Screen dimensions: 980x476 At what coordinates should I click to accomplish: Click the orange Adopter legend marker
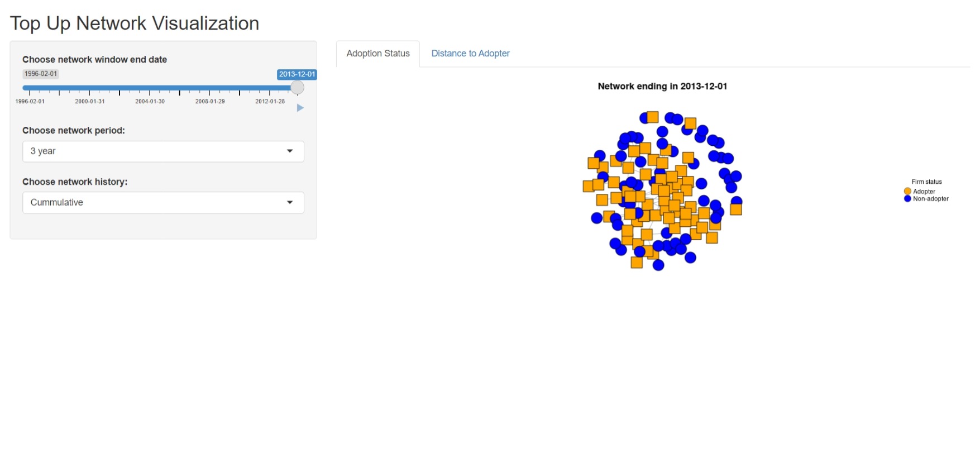[x=907, y=192]
